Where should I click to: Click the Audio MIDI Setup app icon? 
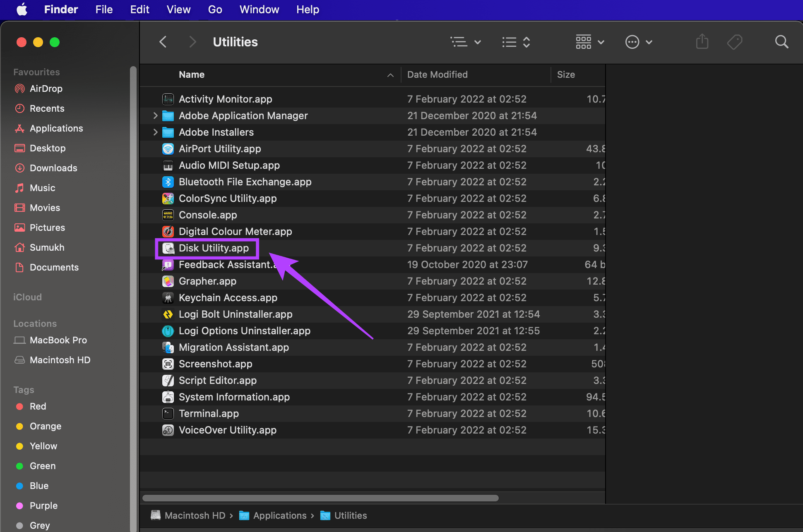coord(168,165)
